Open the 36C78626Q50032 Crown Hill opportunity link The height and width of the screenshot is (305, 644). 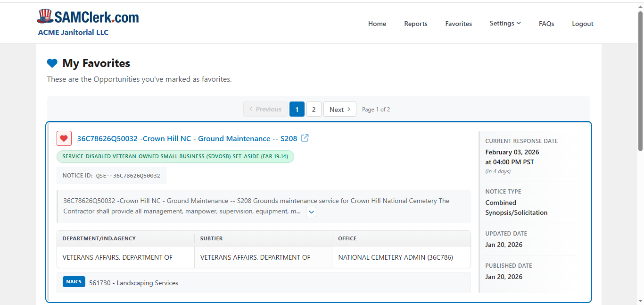[187, 138]
